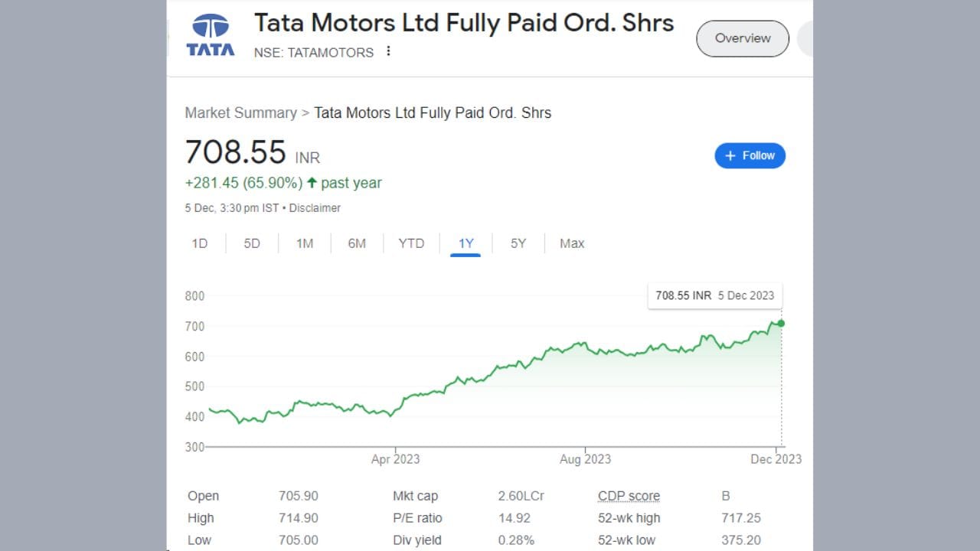Click the Tata logo icon

[x=211, y=35]
